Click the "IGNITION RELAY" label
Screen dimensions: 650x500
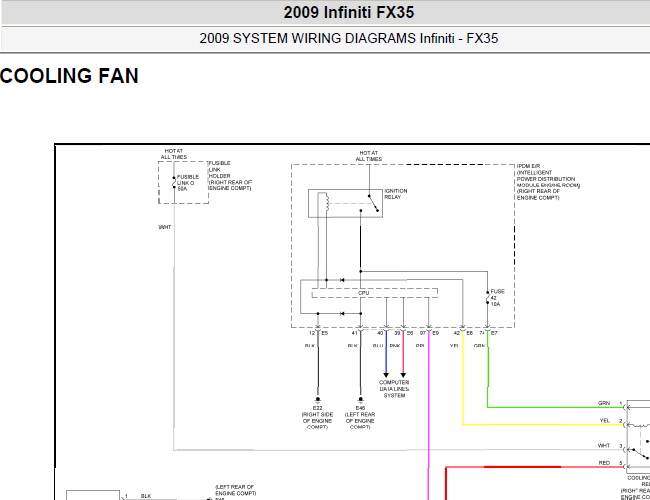tap(396, 194)
